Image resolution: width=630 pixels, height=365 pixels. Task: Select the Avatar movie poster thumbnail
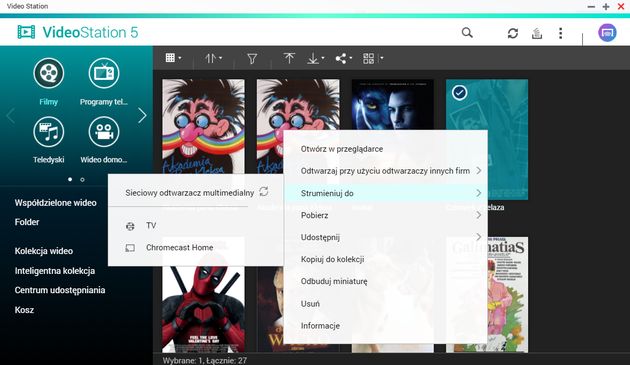coord(393,104)
